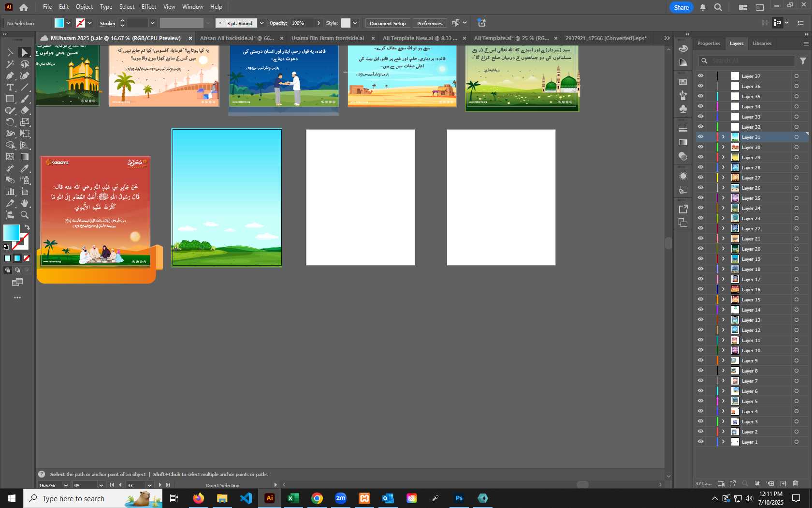Select the Line Segment tool

click(x=25, y=87)
